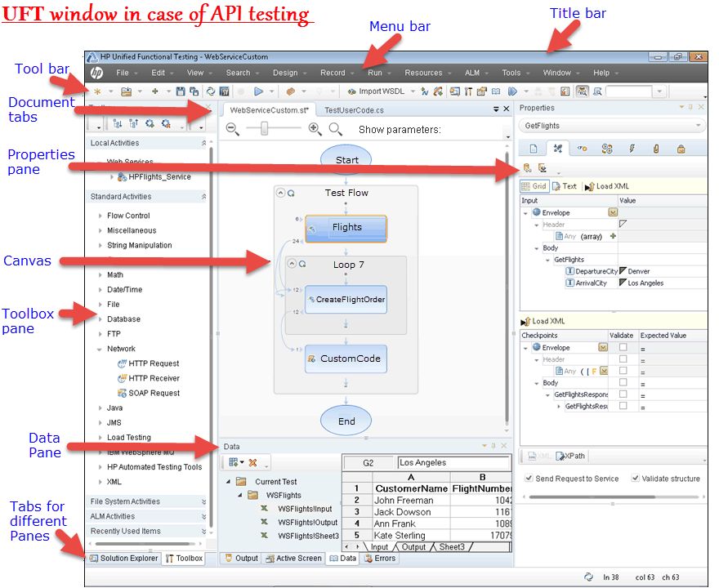Collapse the Test Flow container
The height and width of the screenshot is (588, 719).
pos(280,193)
